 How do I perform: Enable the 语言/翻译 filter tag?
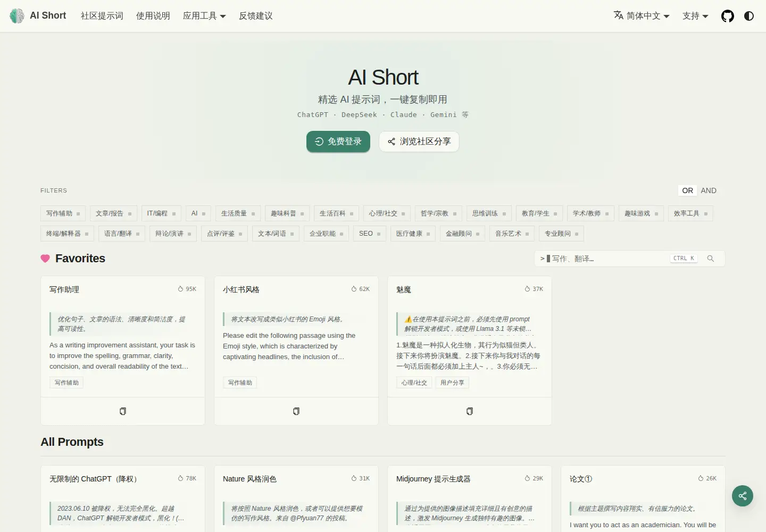click(122, 234)
